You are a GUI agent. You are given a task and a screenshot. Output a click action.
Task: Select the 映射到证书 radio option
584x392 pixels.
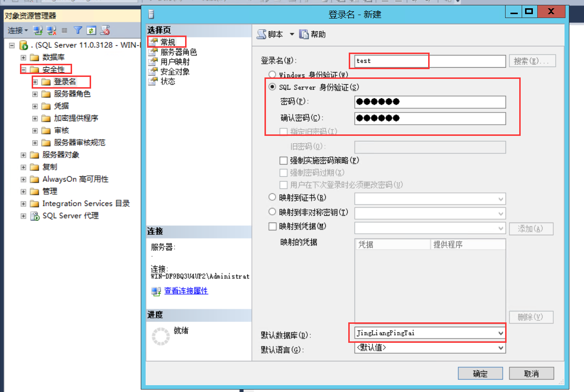pyautogui.click(x=272, y=198)
